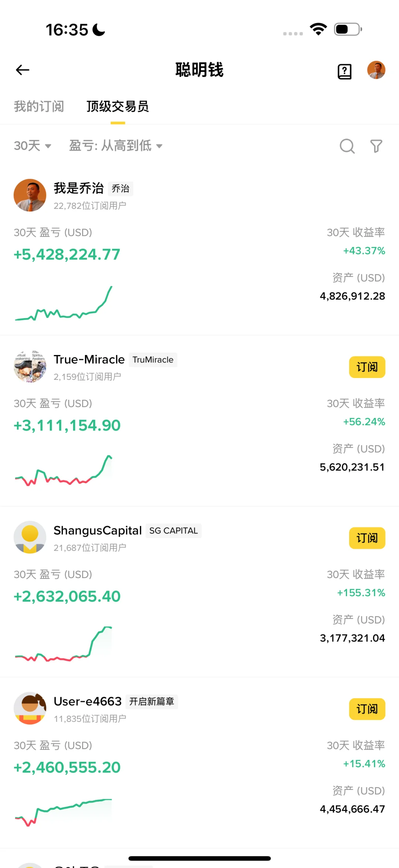Open the help guide icon

tap(344, 71)
